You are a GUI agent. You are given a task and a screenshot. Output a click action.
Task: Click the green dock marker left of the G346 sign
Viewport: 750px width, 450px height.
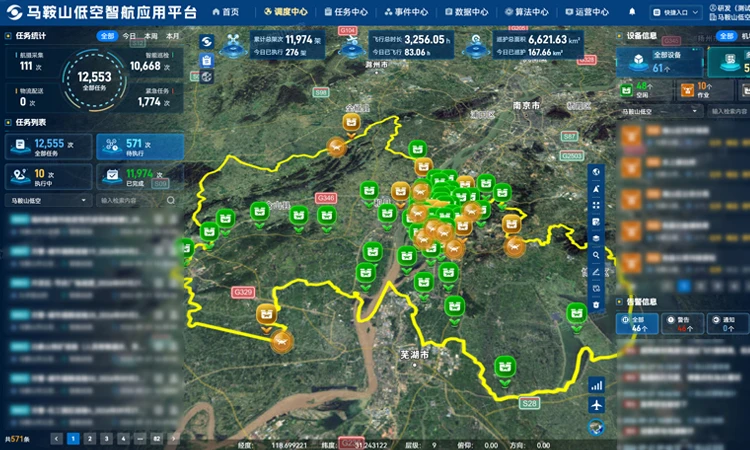299,217
